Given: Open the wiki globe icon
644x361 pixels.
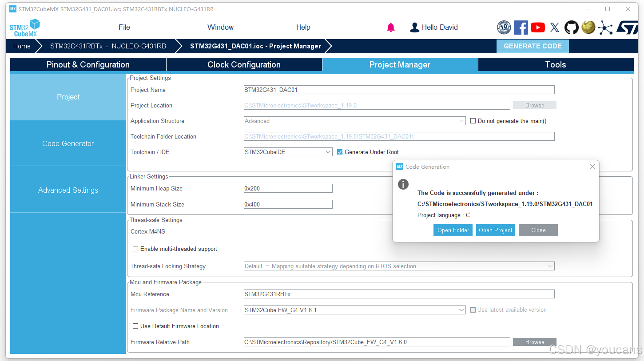Looking at the screenshot, I should [588, 28].
